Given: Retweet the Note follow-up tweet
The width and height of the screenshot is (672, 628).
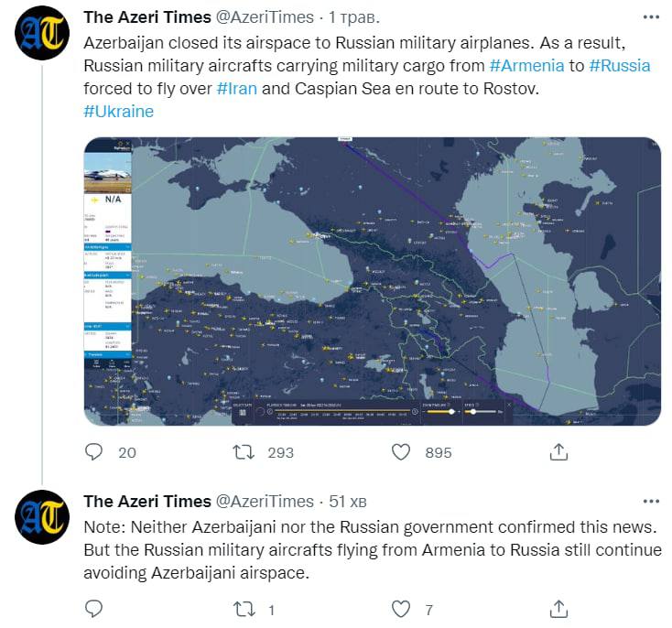Looking at the screenshot, I should click(244, 609).
